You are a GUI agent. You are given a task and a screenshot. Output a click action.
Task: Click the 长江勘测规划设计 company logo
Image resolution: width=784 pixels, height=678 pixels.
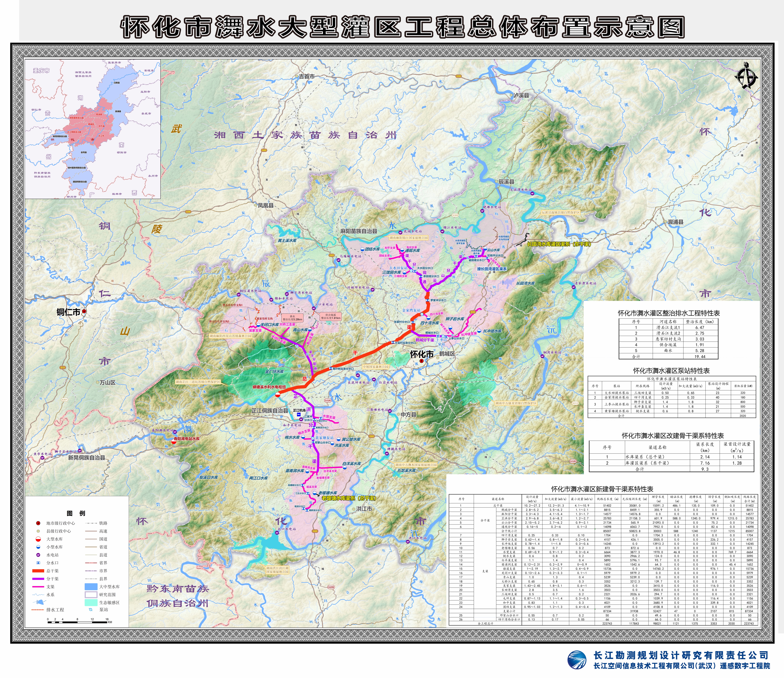(x=577, y=660)
